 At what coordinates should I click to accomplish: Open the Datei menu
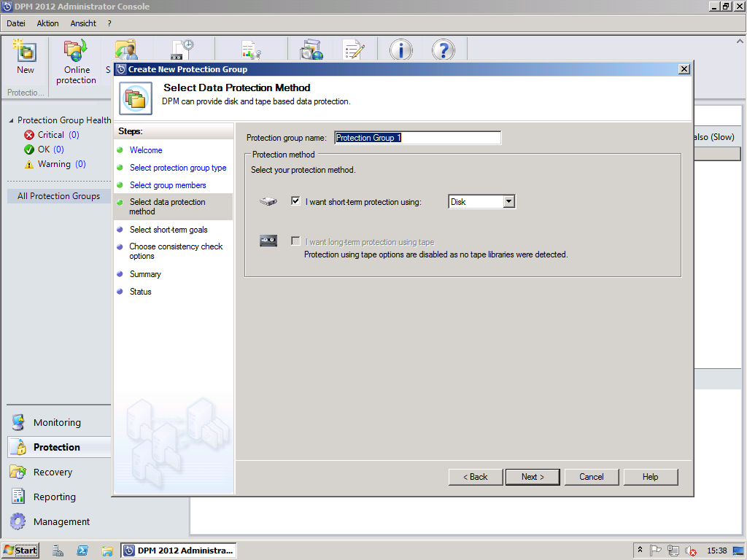16,23
